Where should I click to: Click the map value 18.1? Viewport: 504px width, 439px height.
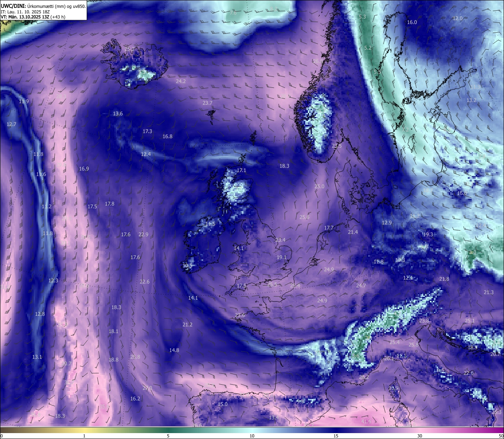click(x=113, y=331)
